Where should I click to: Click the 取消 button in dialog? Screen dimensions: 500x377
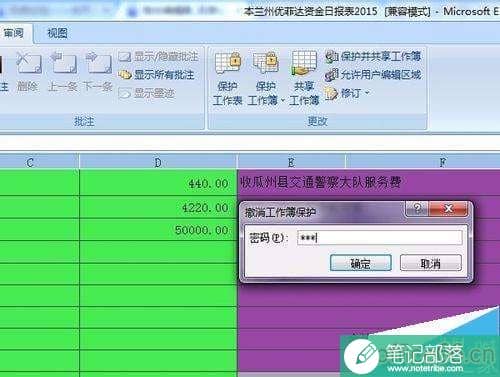(x=431, y=263)
